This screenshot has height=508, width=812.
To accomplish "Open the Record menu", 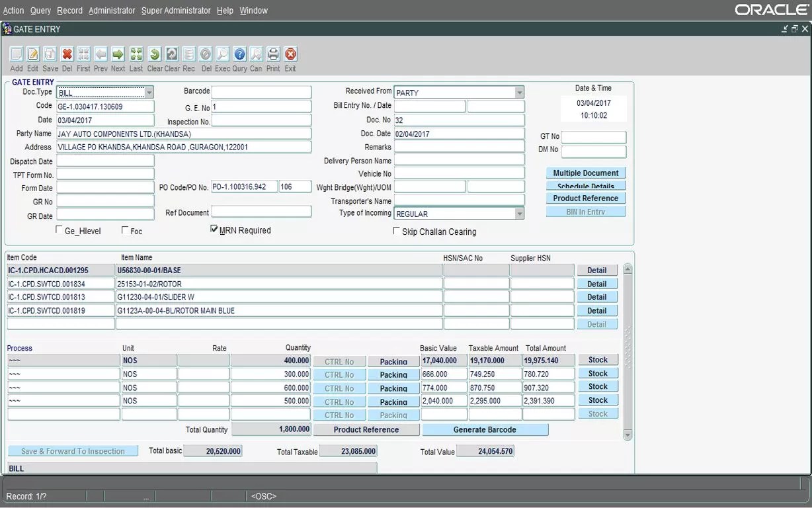I will (x=69, y=11).
